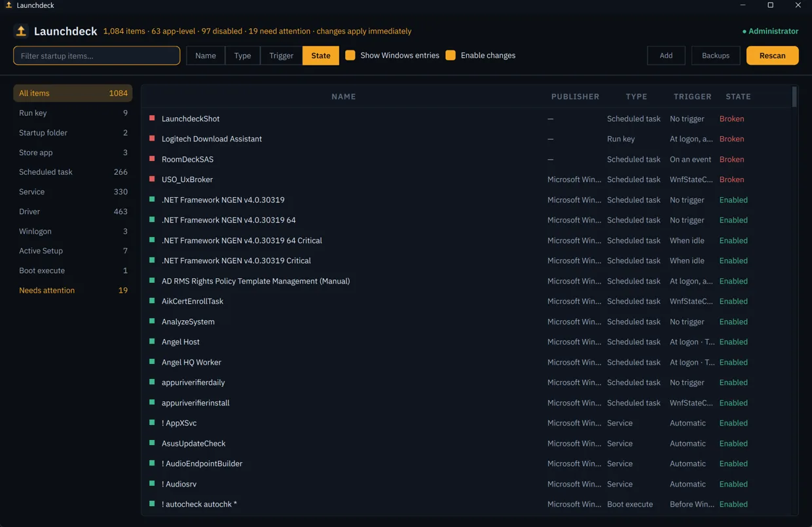Click the TRIGGER column header
This screenshot has width=812, height=527.
click(693, 96)
